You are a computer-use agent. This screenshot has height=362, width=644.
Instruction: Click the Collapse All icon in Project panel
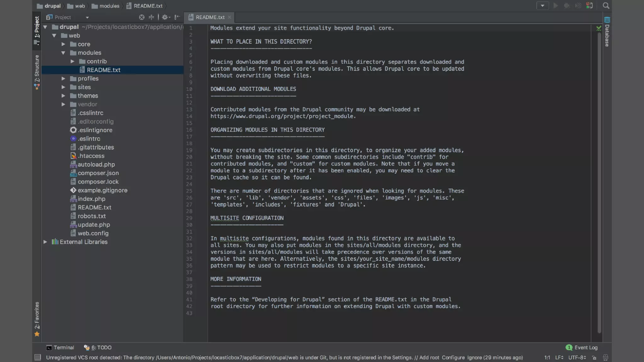pos(151,17)
